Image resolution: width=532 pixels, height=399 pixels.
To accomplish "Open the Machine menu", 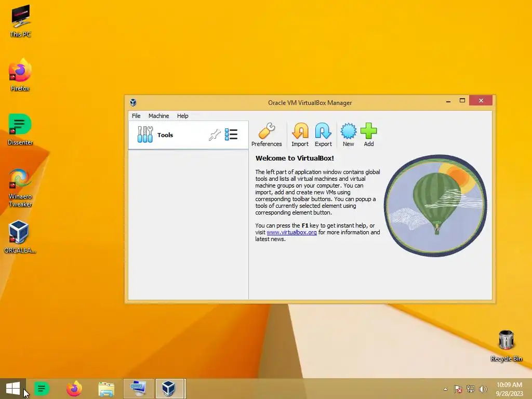I will [158, 116].
